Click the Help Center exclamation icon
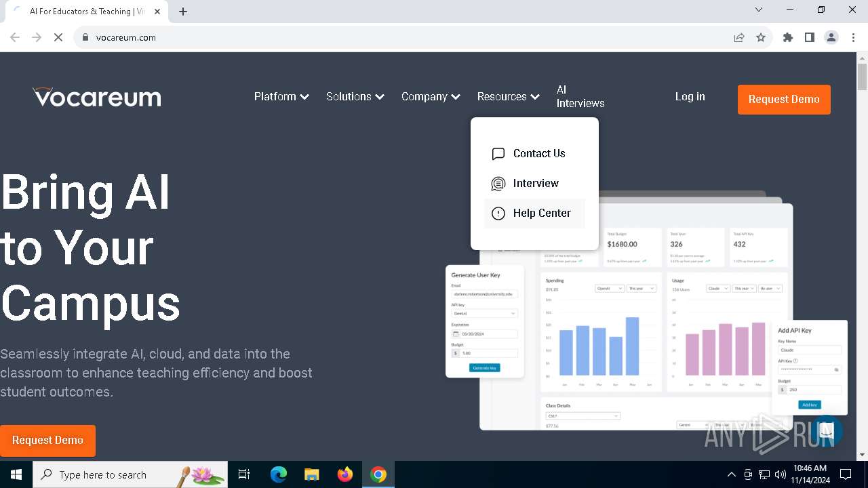 (498, 213)
